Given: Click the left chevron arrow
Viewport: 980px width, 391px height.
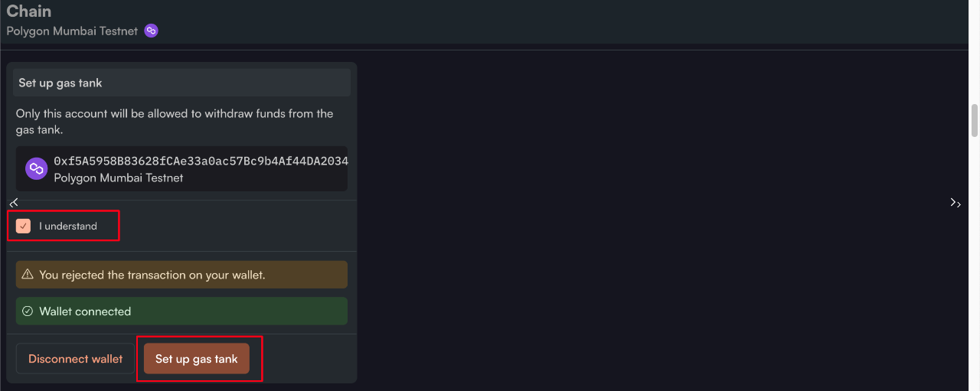Looking at the screenshot, I should point(14,202).
